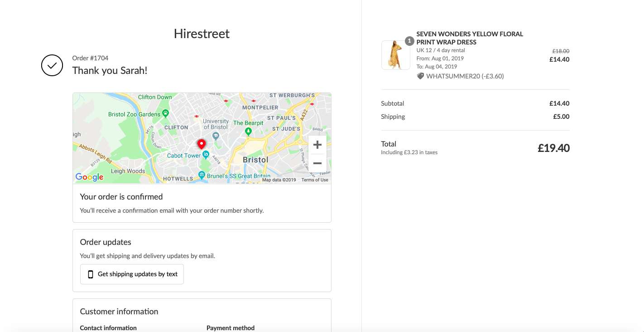The image size is (644, 332).
Task: Click the Contact information label
Action: 108,328
